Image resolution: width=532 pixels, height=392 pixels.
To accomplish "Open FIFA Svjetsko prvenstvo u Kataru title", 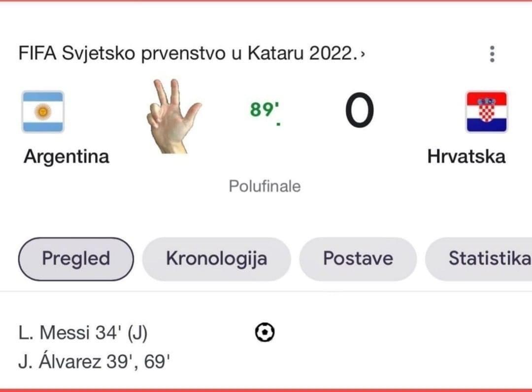I will (187, 54).
